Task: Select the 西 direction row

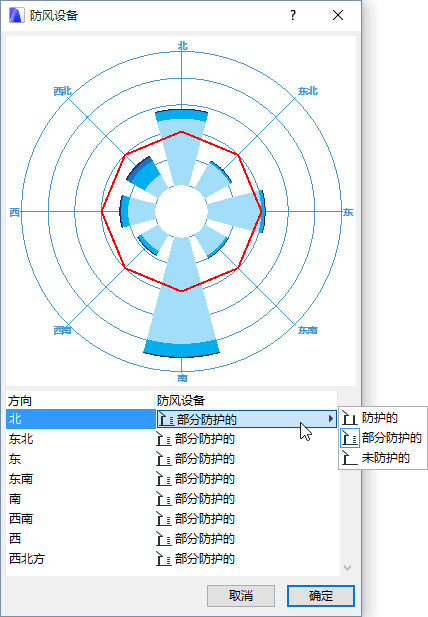Action: click(81, 539)
